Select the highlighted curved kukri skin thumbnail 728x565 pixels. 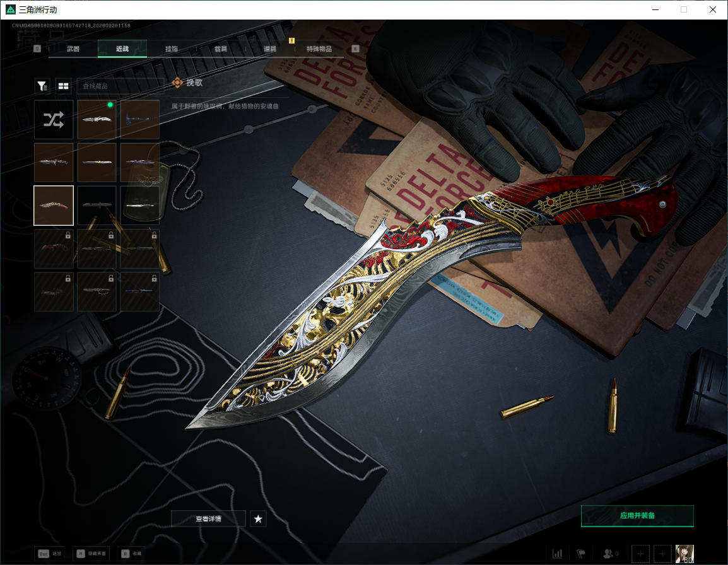tap(54, 205)
